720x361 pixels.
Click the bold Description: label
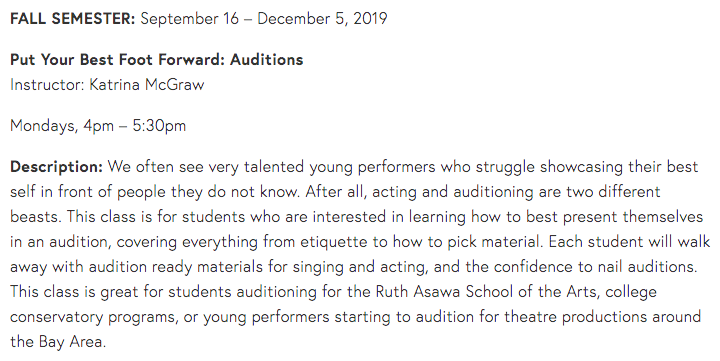(56, 167)
